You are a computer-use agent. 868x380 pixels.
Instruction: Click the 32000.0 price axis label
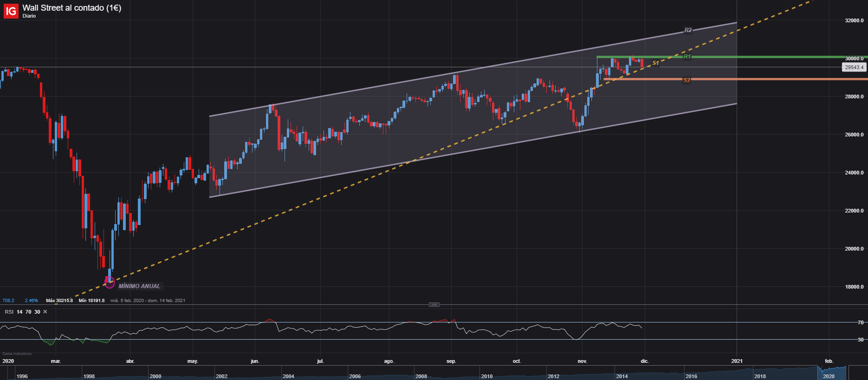854,20
